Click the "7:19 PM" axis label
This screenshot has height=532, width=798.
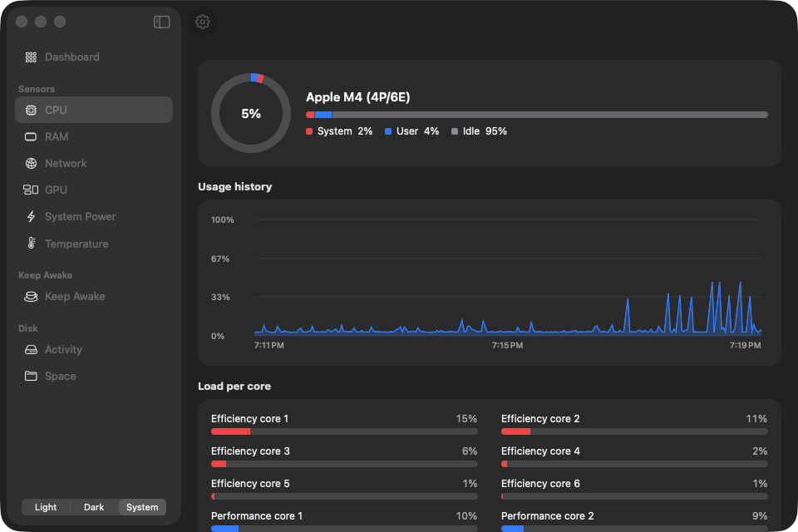[745, 345]
